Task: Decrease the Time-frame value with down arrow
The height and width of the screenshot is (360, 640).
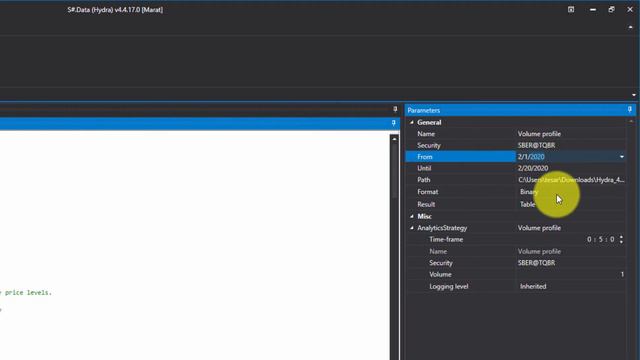Action: [x=621, y=242]
